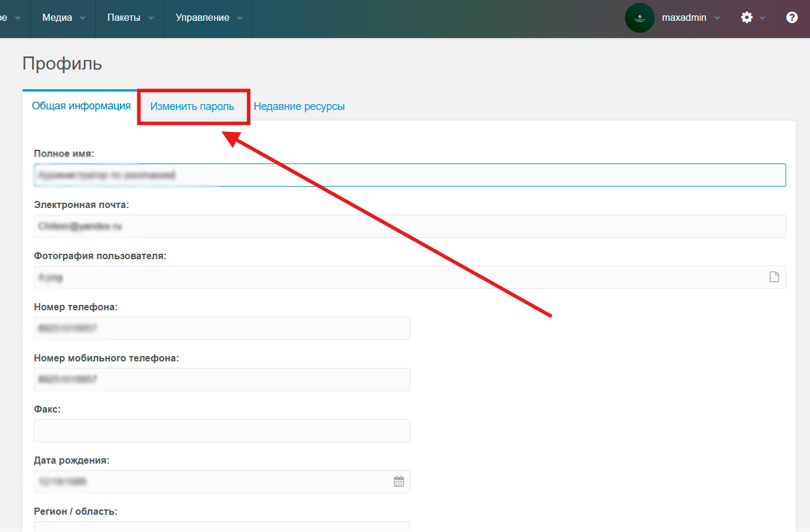This screenshot has width=810, height=532.
Task: Focus the Номер мобильного телефона field
Action: click(x=222, y=379)
